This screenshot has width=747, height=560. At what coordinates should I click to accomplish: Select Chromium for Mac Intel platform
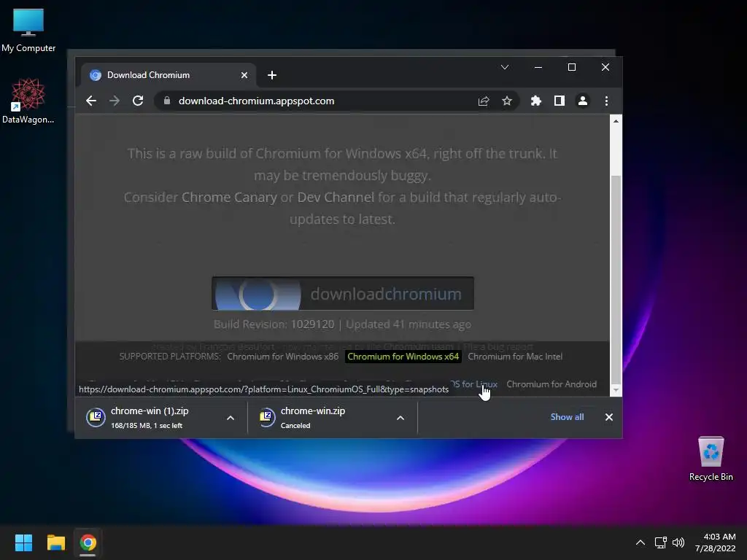point(515,357)
